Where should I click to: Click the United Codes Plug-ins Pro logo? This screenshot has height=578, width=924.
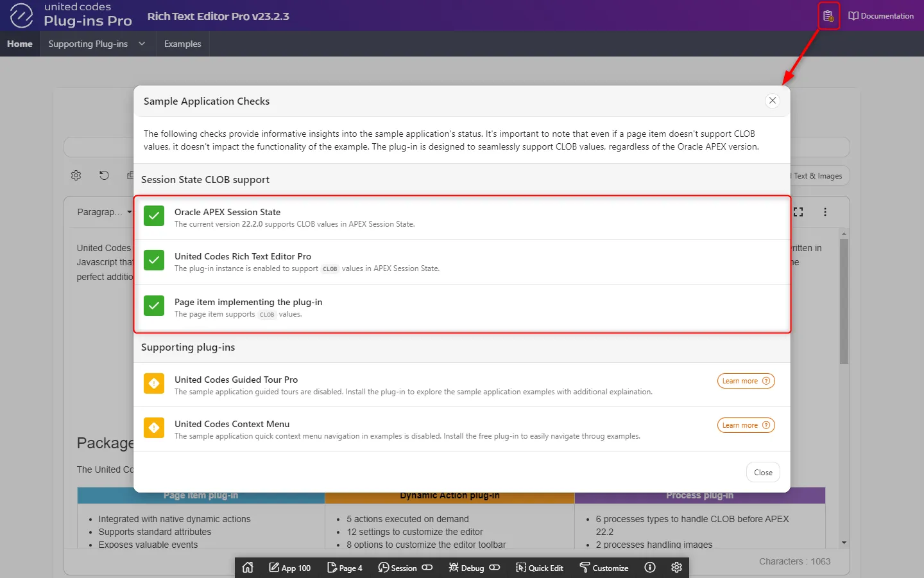(71, 15)
